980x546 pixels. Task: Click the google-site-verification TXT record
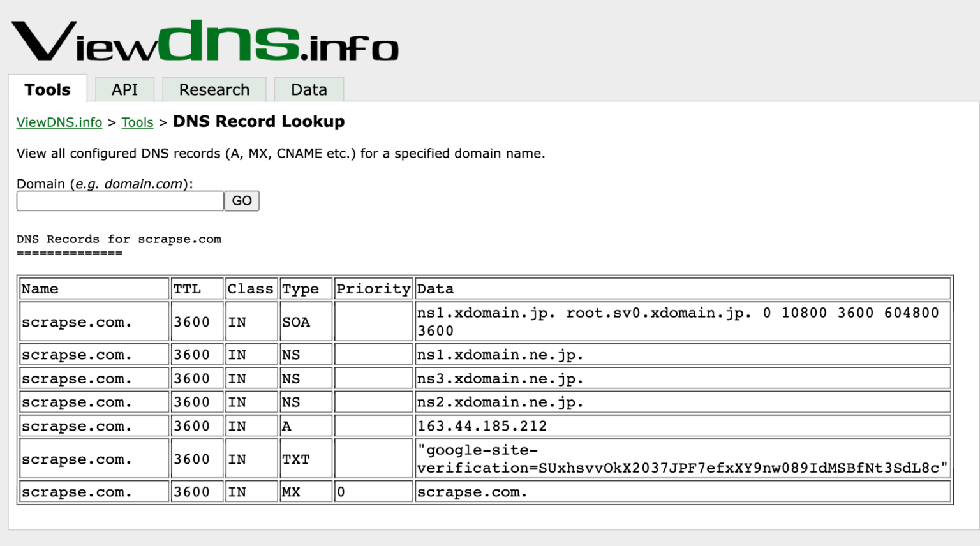(682, 459)
